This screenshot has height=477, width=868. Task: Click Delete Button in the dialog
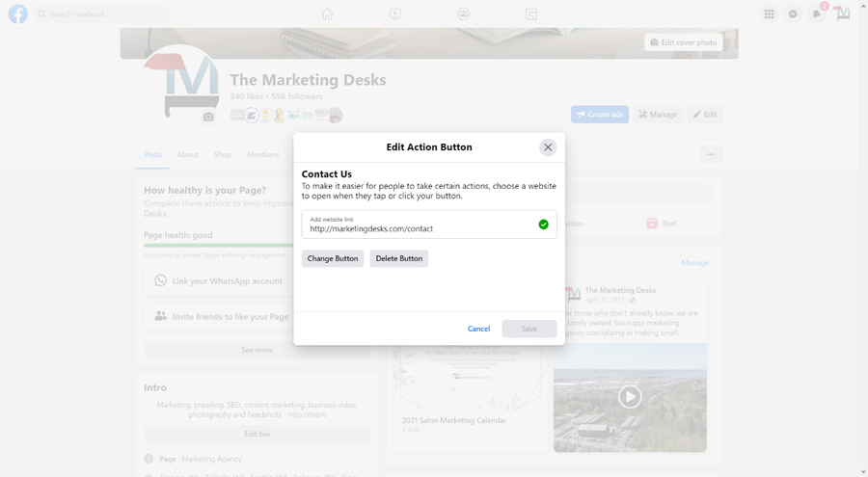click(399, 258)
